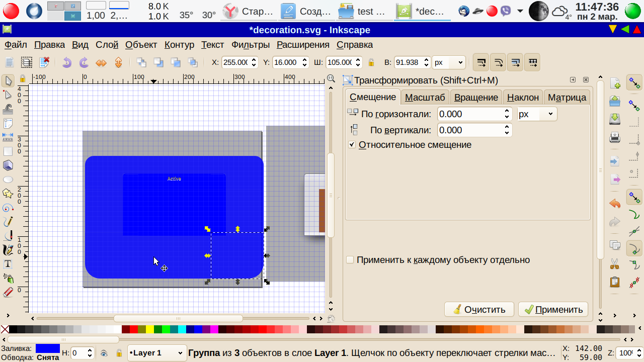
Task: Select the Node edit tool
Action: pyautogui.click(x=8, y=95)
